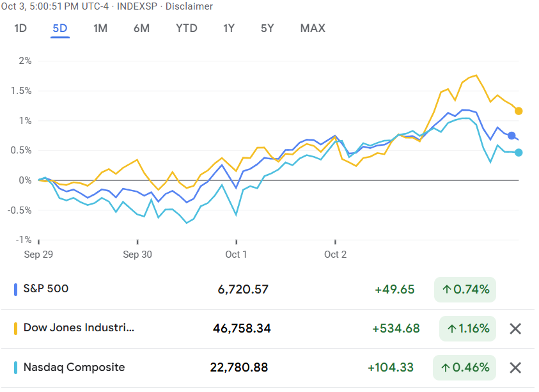Switch chart to 6M range
Viewport: 539px width, 392px height.
pyautogui.click(x=141, y=28)
